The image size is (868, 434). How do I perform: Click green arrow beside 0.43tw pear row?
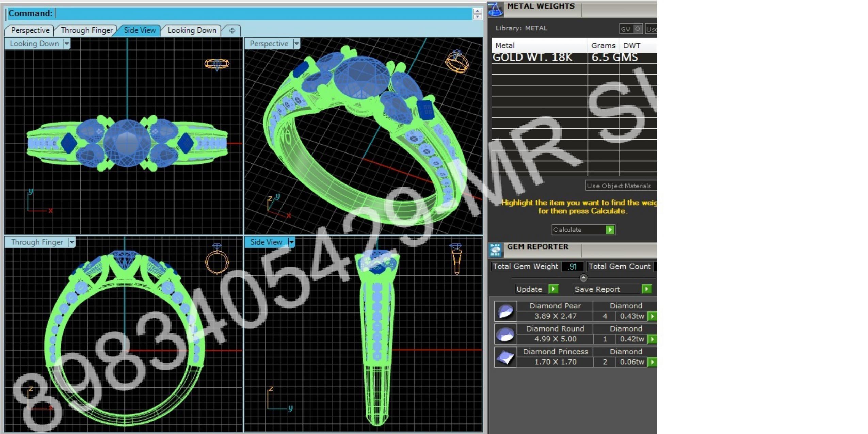652,316
